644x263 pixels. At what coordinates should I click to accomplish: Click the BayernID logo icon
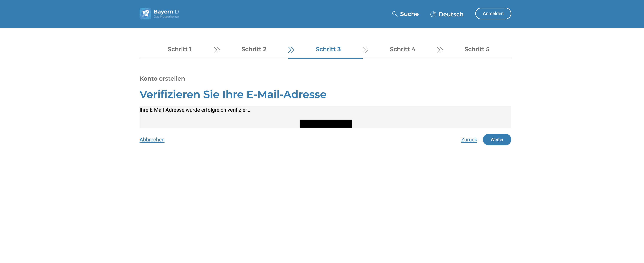[145, 14]
